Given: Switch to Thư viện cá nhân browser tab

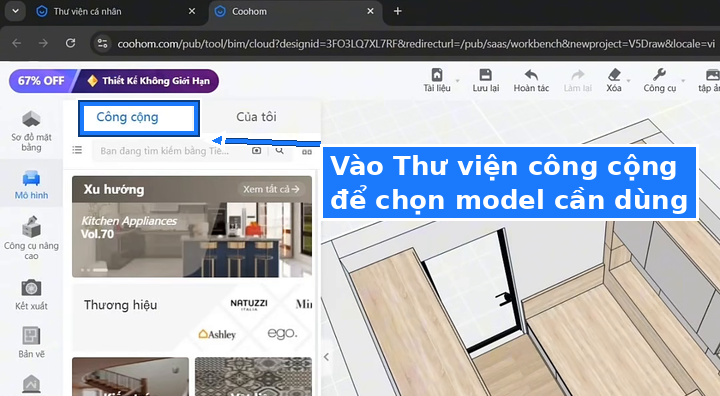Looking at the screenshot, I should click(116, 11).
